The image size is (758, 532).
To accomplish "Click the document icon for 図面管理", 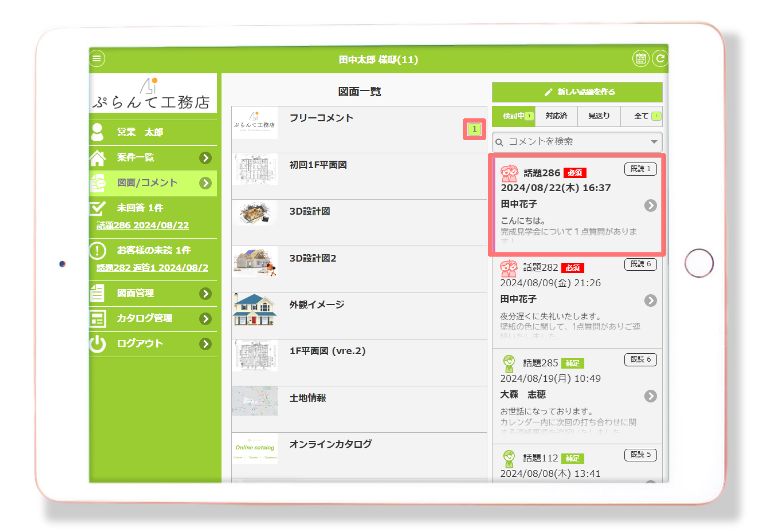I will coord(97,293).
